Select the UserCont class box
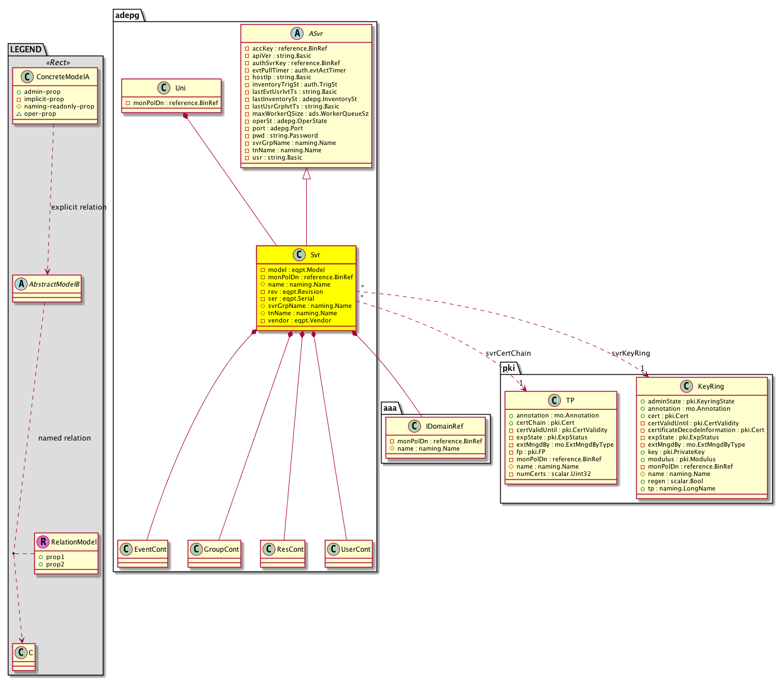 349,553
